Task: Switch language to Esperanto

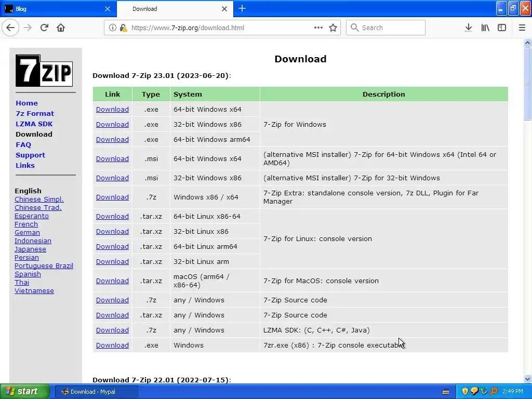Action: [x=32, y=216]
